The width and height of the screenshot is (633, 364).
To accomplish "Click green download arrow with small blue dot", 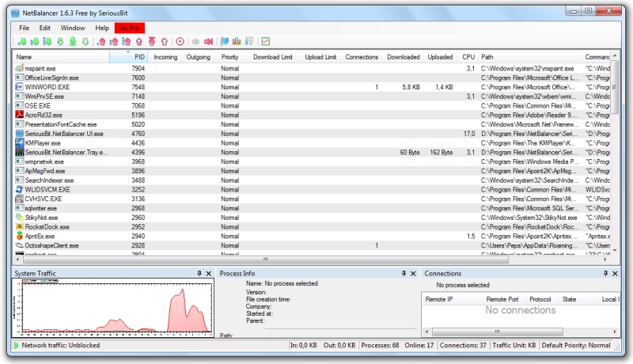I will point(22,42).
